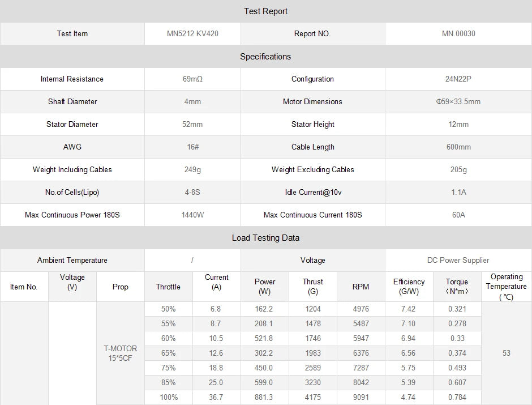This screenshot has width=532, height=405.
Task: Click the 100% throttle row cell
Action: (x=169, y=397)
